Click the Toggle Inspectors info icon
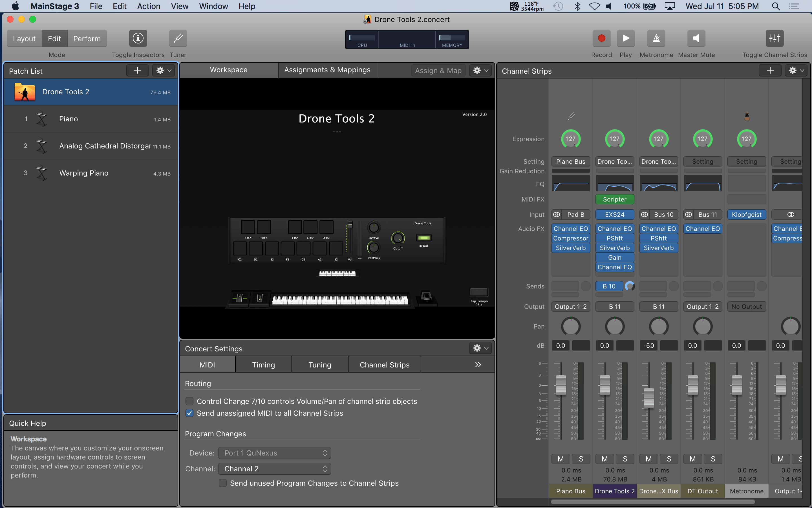812x508 pixels. coord(138,38)
